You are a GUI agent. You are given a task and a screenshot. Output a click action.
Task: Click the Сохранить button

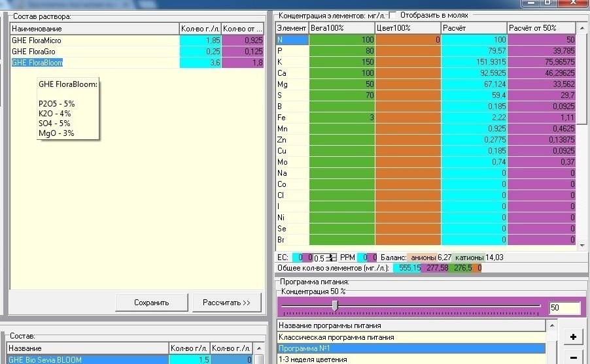[x=151, y=303]
